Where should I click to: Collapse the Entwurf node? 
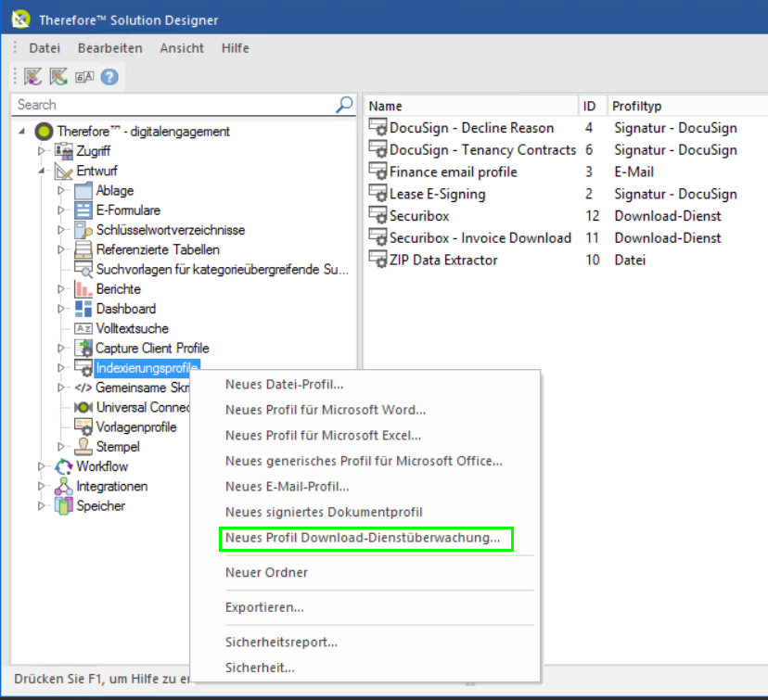coord(42,171)
